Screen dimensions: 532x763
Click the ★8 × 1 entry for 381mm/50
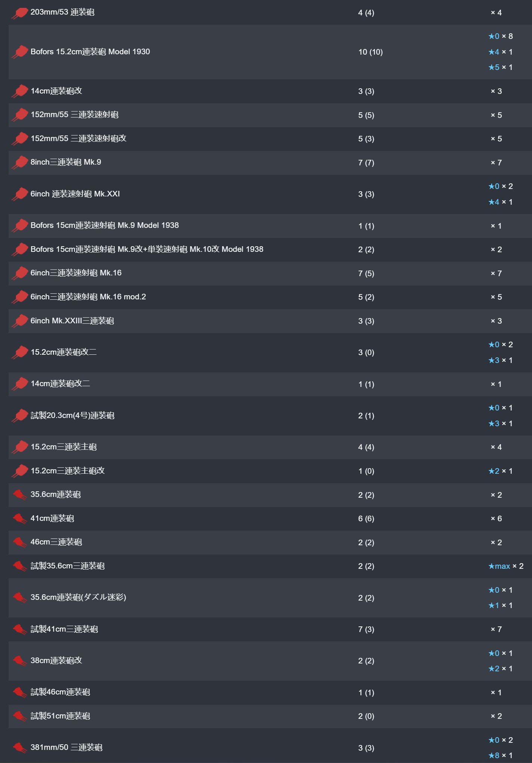(x=500, y=756)
